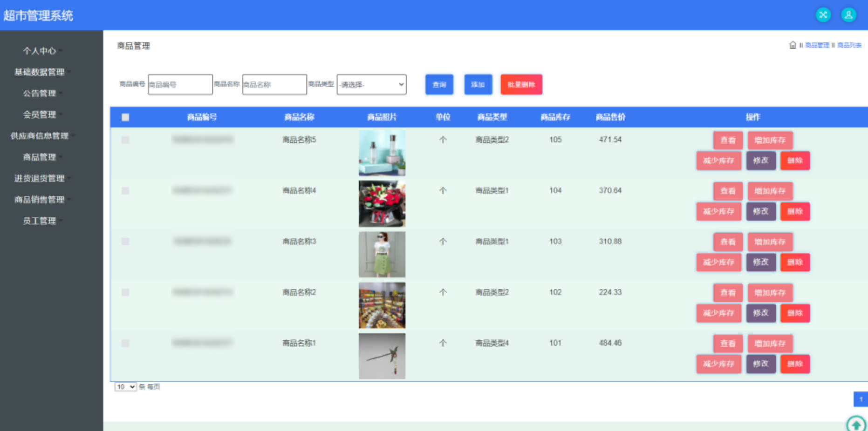Viewport: 868px width, 431px height.
Task: Click the 商品管理 breadcrumb link
Action: [817, 45]
